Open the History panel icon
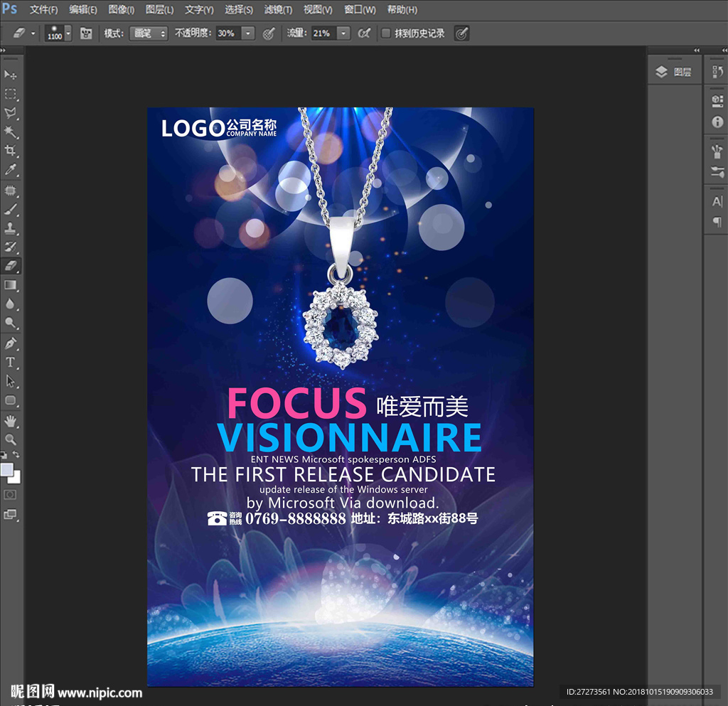 [x=717, y=72]
